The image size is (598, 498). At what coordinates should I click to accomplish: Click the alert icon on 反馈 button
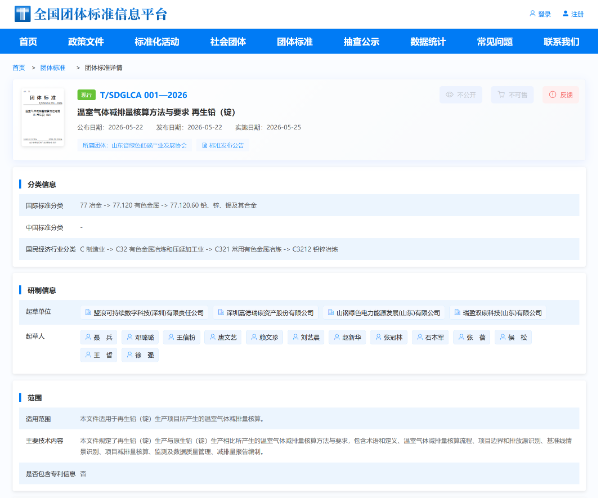point(552,95)
